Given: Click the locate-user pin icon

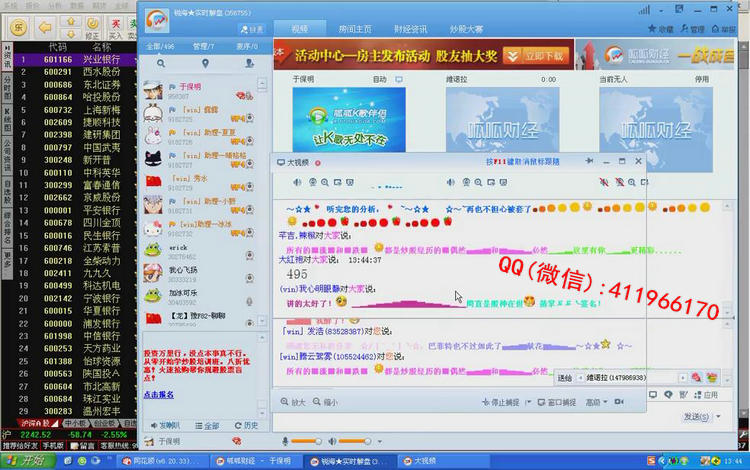Looking at the screenshot, I should pos(205,63).
